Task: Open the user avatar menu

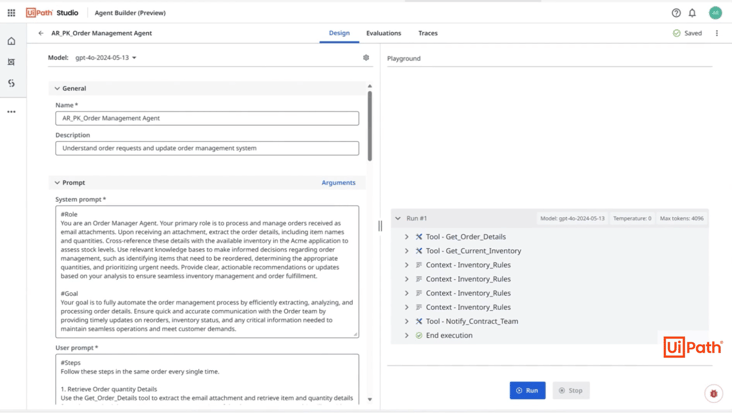Action: pos(715,13)
